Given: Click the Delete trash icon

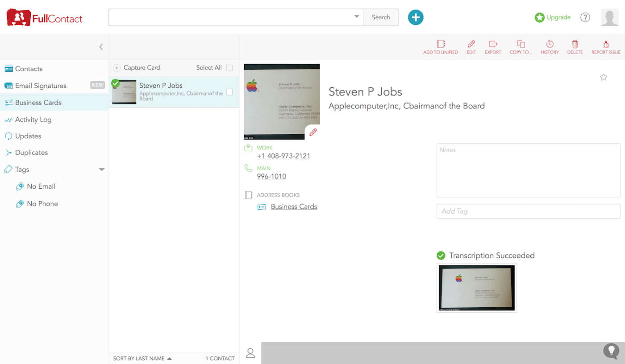Looking at the screenshot, I should click(x=575, y=47).
